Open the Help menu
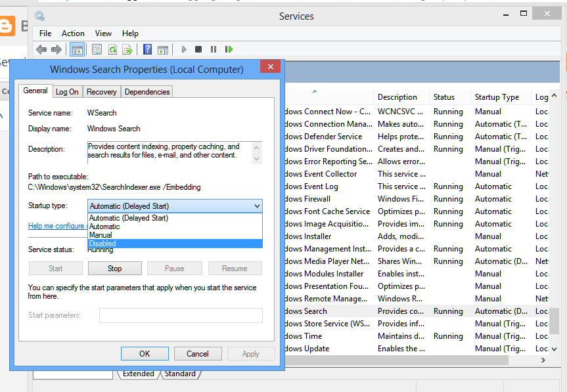Image resolution: width=567 pixels, height=392 pixels. [x=130, y=33]
